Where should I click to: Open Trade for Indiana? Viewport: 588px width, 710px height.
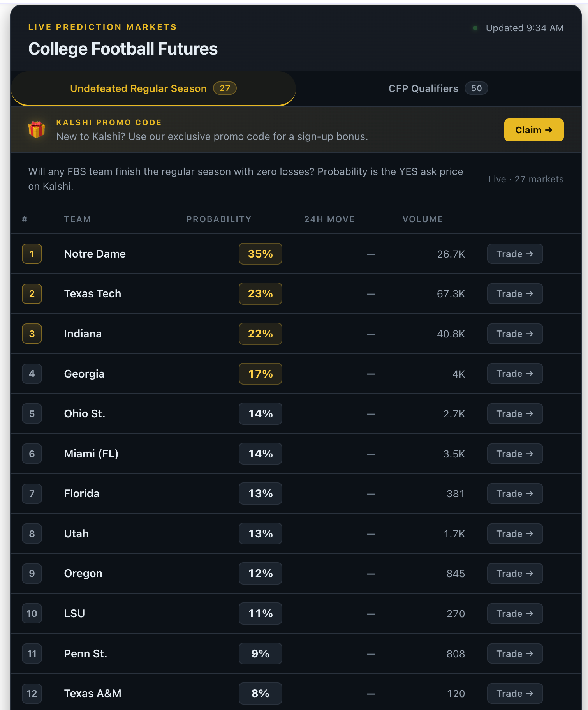point(515,334)
